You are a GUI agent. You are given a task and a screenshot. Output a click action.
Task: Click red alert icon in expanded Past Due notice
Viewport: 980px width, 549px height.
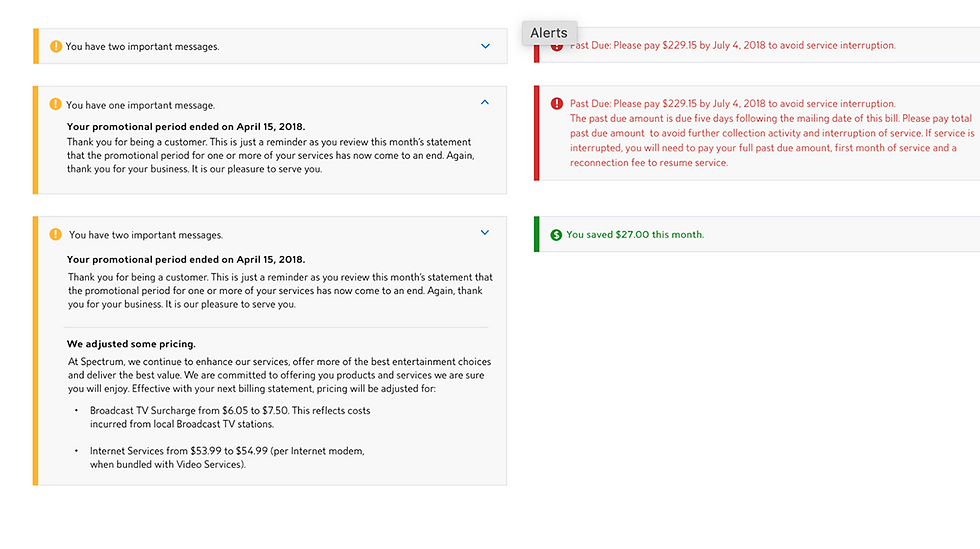pos(556,104)
